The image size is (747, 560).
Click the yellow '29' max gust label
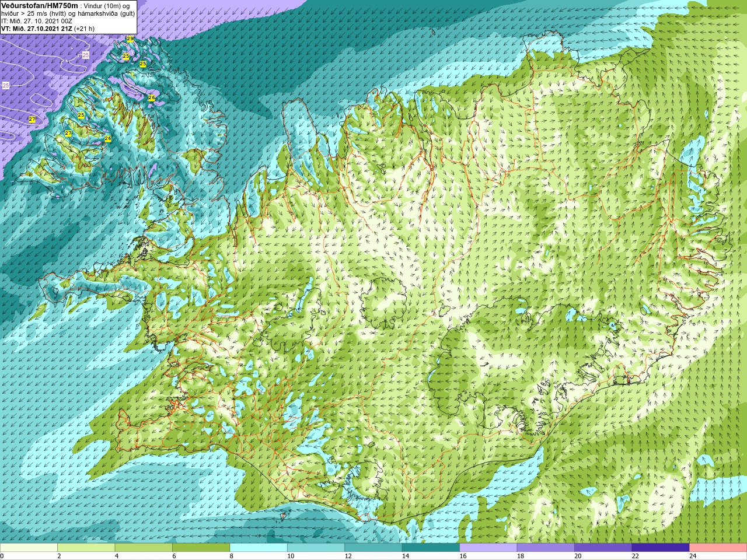(x=130, y=39)
